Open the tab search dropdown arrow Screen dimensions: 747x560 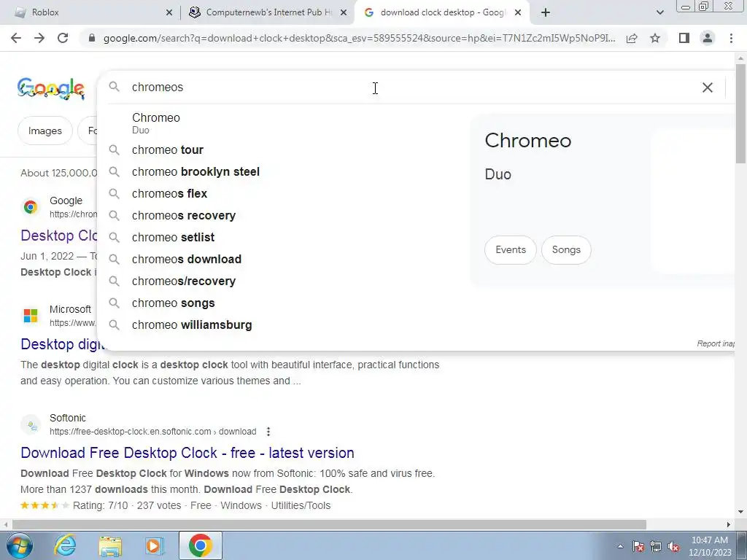coord(659,12)
